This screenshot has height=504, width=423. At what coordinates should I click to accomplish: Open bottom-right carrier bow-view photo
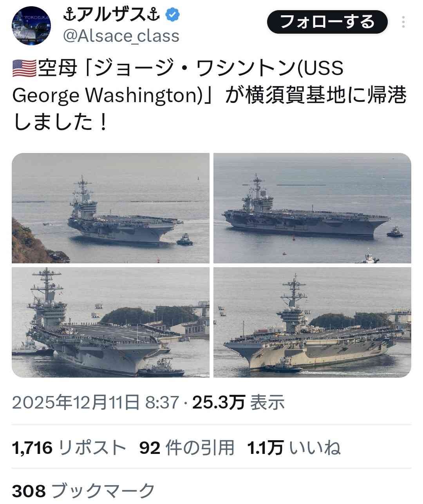[x=312, y=322]
